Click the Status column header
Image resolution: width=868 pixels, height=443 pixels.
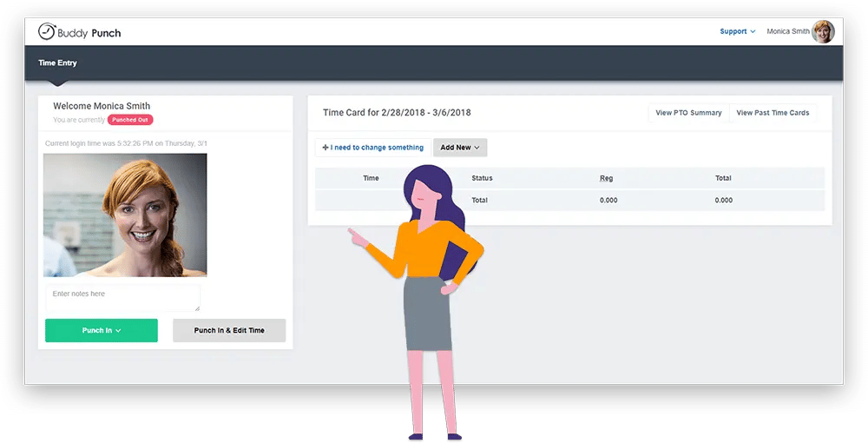[482, 178]
